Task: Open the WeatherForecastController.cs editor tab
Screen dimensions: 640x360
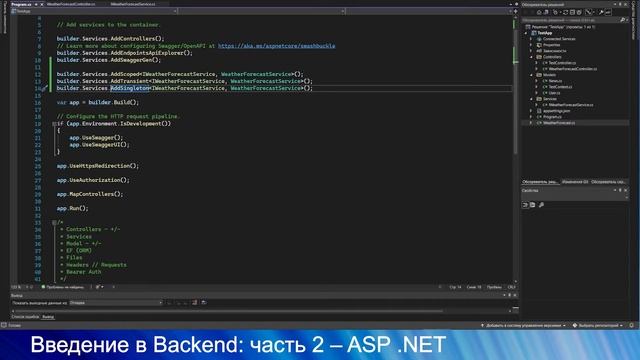Action: click(71, 4)
